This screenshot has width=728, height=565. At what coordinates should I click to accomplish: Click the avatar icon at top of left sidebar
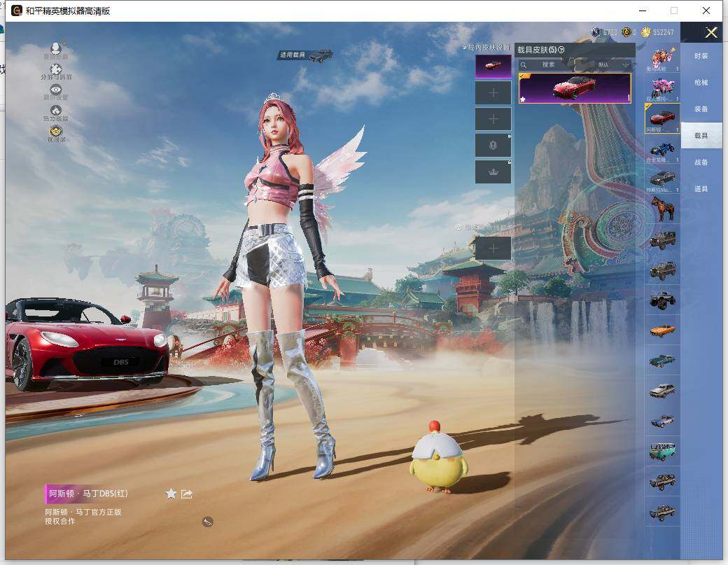point(56,50)
